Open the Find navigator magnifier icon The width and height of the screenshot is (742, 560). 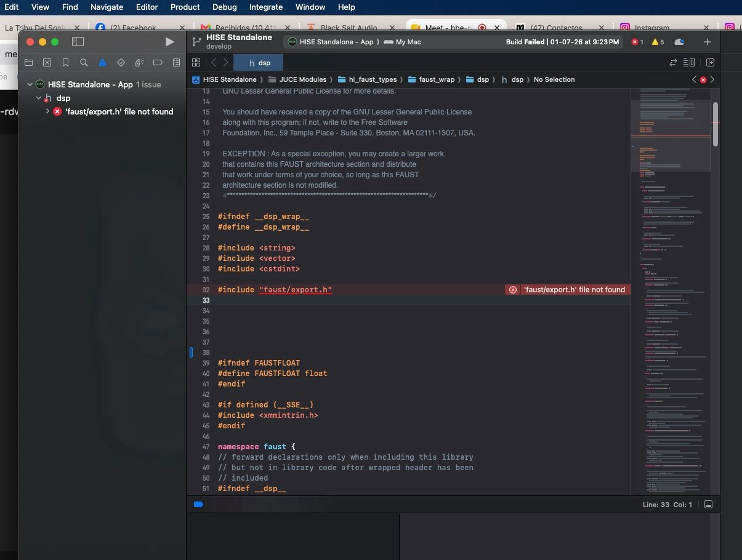pos(84,63)
